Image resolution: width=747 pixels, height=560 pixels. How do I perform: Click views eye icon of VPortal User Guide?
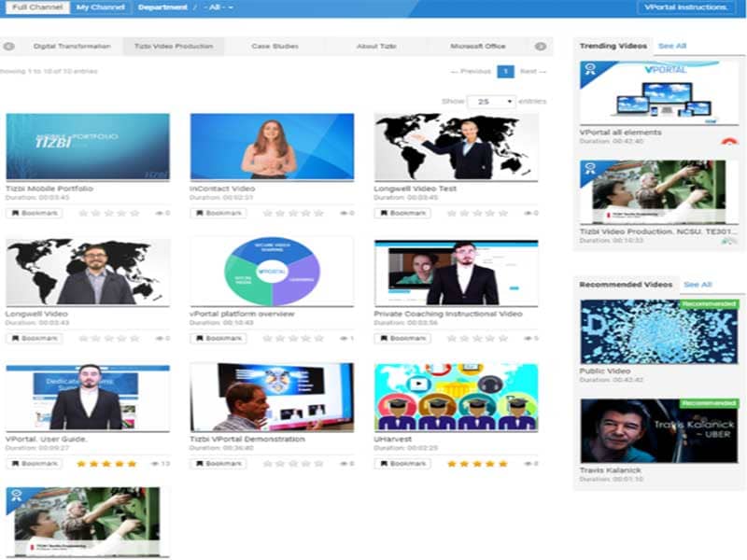click(x=155, y=463)
